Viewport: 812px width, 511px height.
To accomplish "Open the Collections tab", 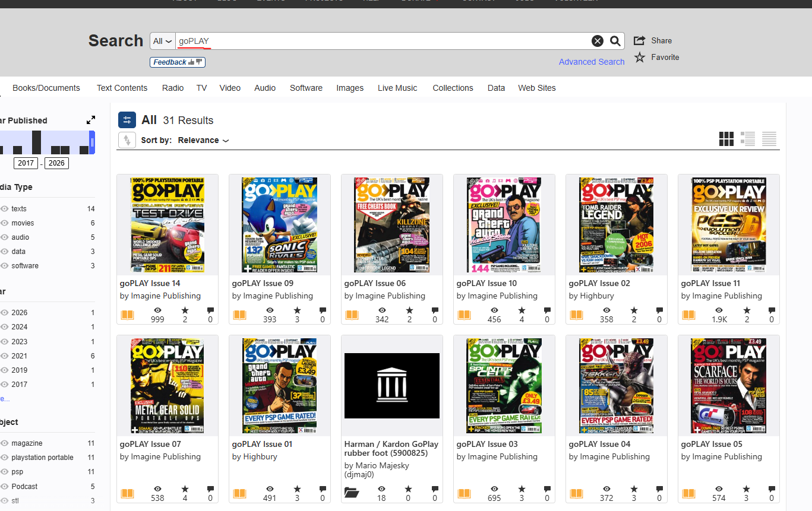I will click(453, 88).
